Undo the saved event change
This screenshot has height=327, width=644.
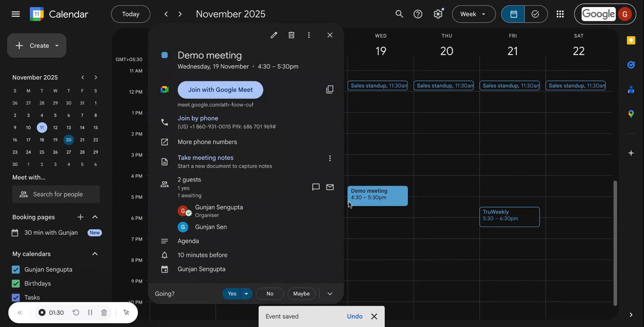[x=355, y=316]
